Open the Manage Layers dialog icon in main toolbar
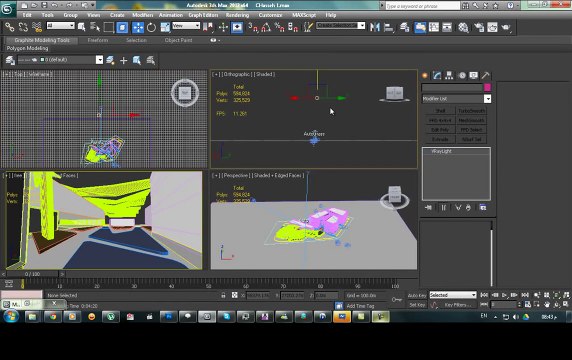Viewport: 572px width, 360px height. [x=405, y=27]
